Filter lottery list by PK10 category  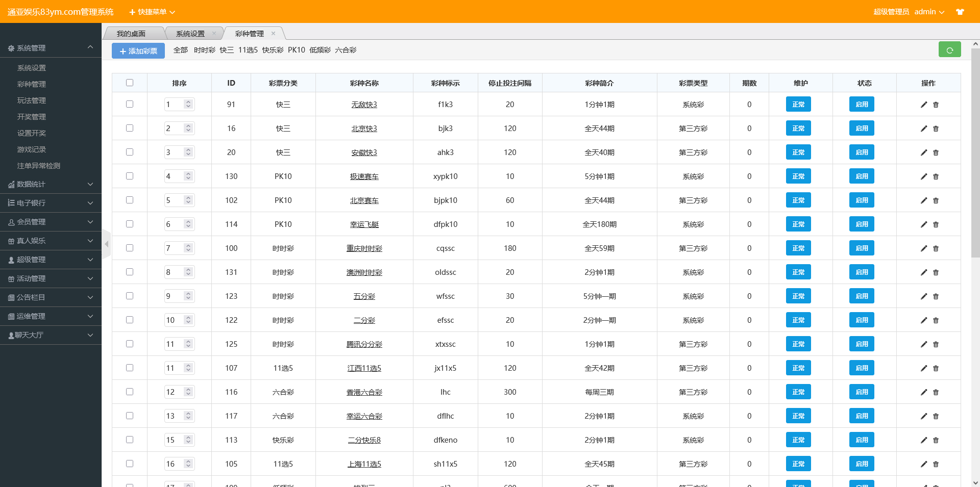pos(296,50)
